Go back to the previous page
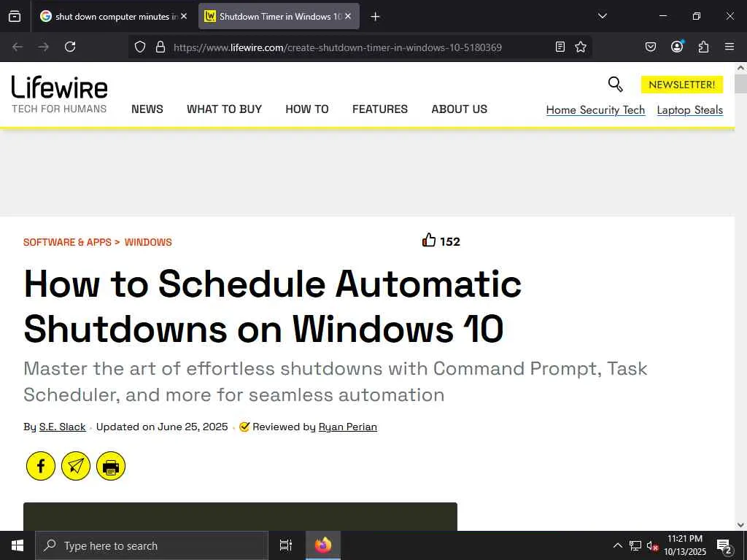 18,47
